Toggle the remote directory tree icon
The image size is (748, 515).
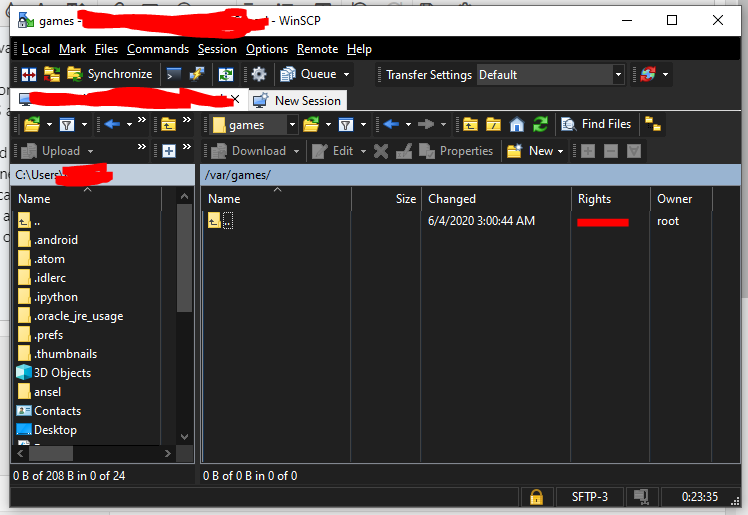pos(653,125)
